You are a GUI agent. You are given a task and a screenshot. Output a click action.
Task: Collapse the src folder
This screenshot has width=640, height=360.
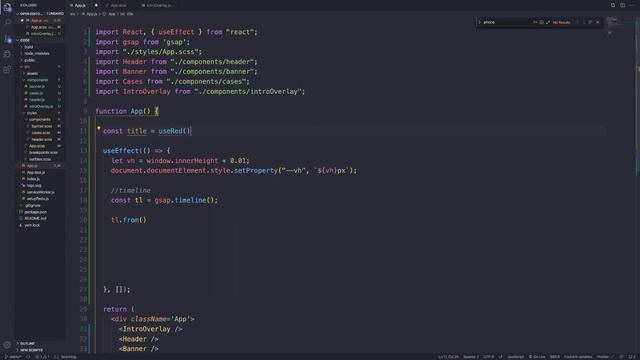pyautogui.click(x=40, y=67)
